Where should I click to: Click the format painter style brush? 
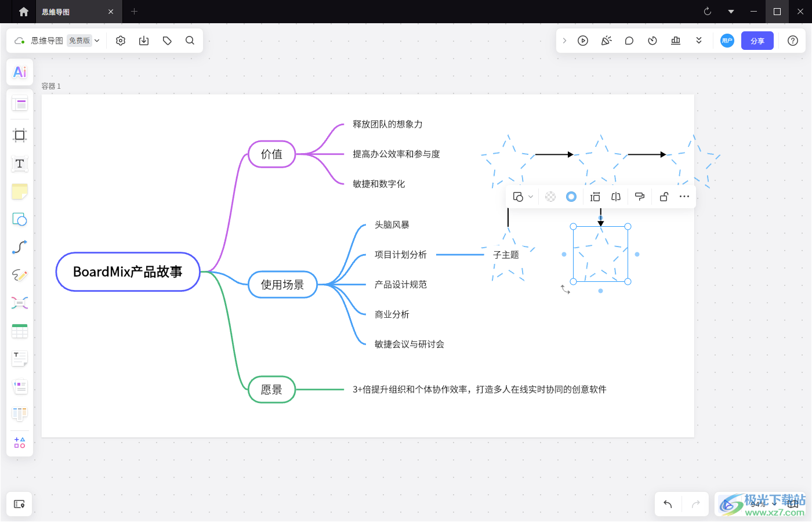640,197
